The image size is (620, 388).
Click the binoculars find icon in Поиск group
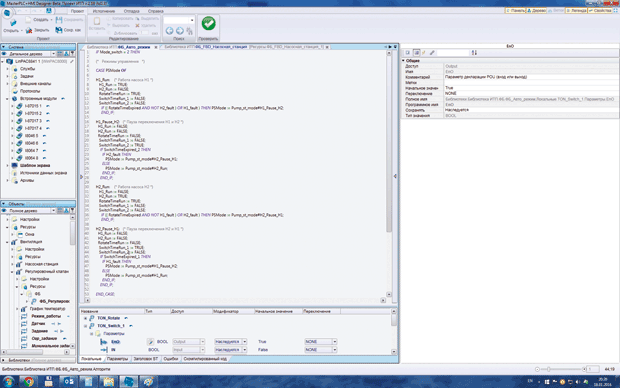(189, 30)
